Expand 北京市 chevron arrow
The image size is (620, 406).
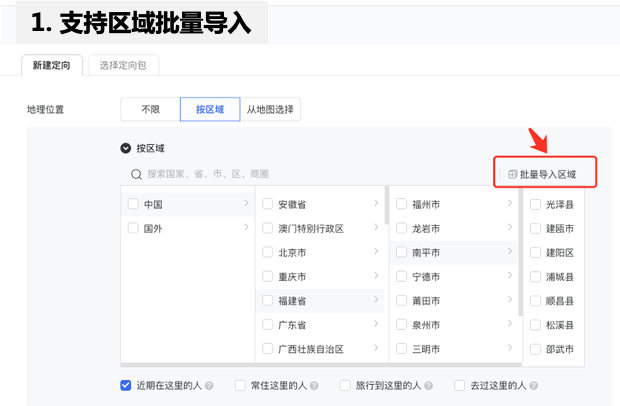pyautogui.click(x=376, y=251)
